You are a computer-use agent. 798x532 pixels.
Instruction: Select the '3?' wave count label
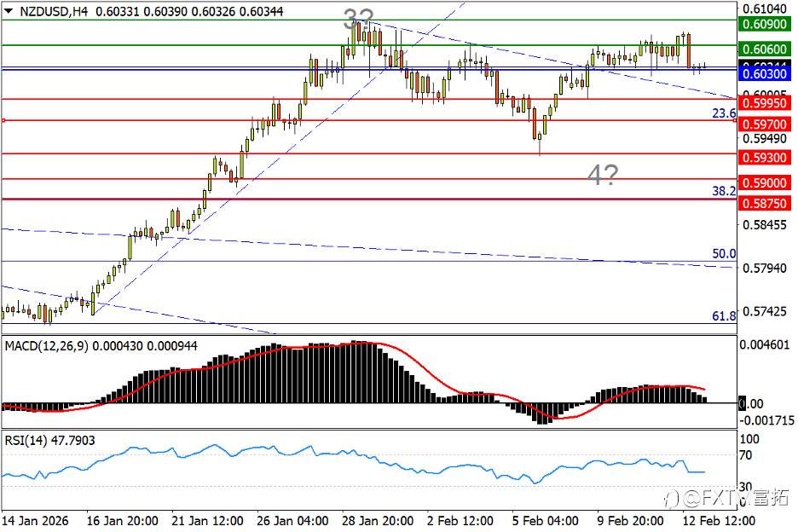pyautogui.click(x=358, y=20)
